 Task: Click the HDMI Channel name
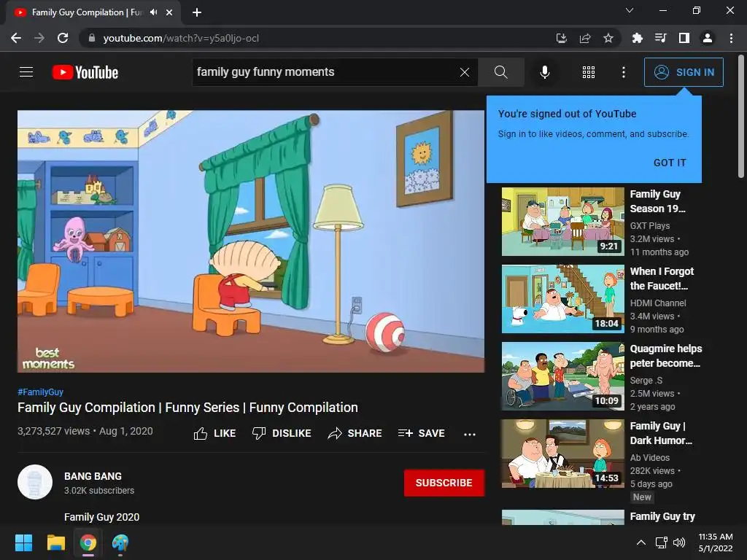658,303
